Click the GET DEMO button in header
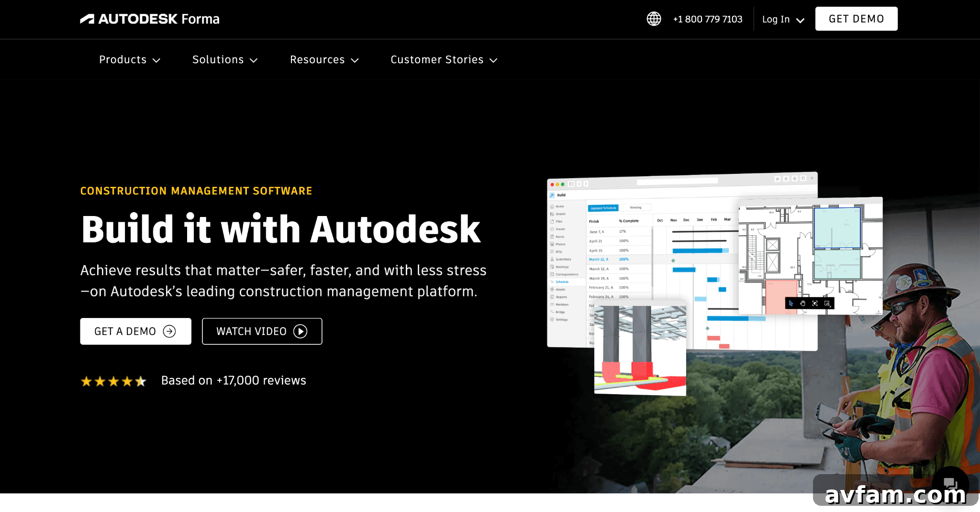980x512 pixels. click(856, 19)
